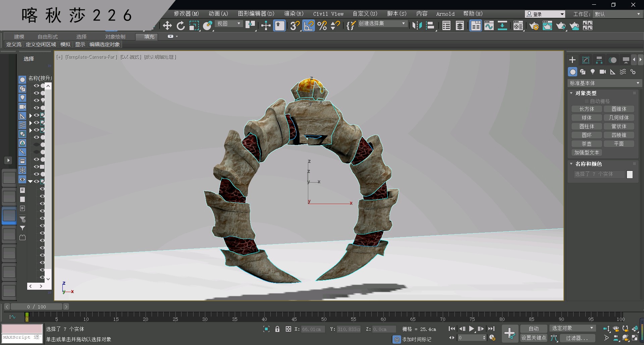The image size is (644, 345).
Task: Toggle Scene Explorer list icon
Action: [446, 26]
